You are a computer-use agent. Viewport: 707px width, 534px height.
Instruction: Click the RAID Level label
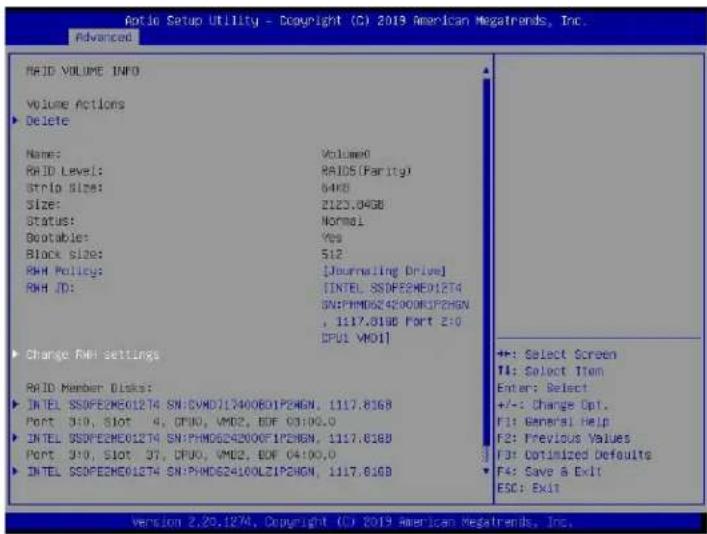click(x=64, y=171)
